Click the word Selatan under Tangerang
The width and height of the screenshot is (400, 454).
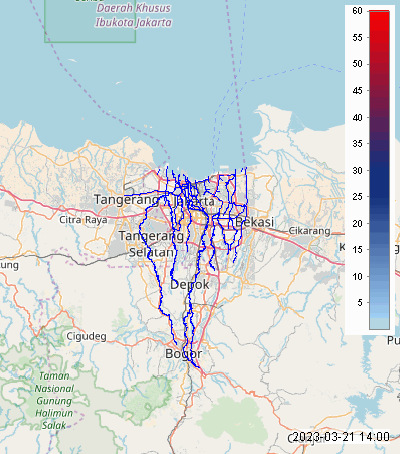pos(151,252)
